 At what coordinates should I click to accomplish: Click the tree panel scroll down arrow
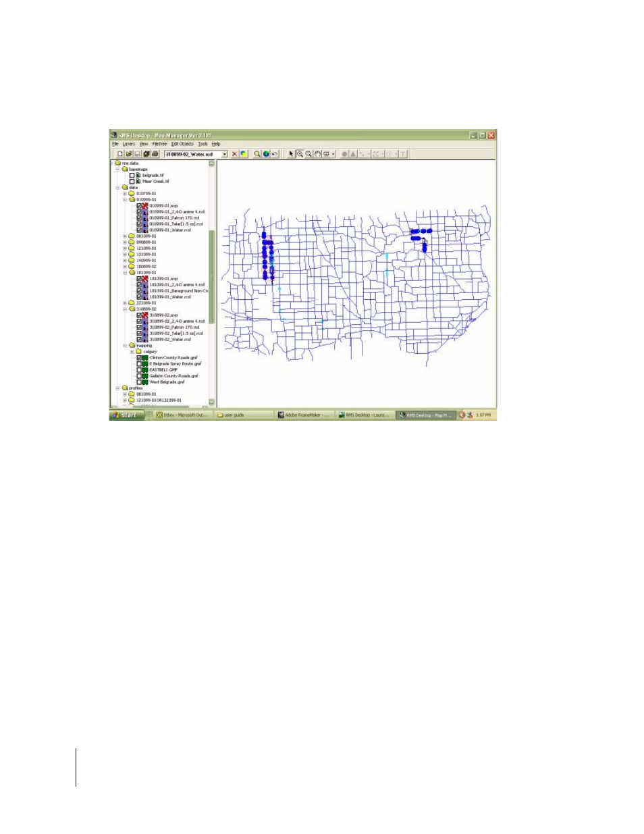(211, 402)
